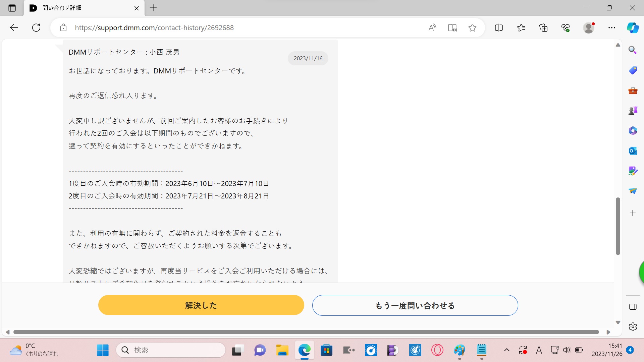Toggle split screen view

point(499,28)
